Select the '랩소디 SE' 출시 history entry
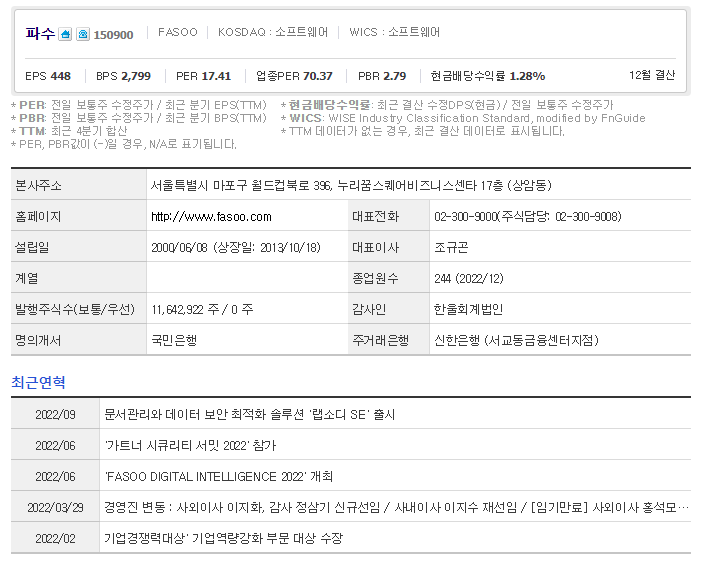Viewport: 708px width, 563px height. pyautogui.click(x=250, y=414)
